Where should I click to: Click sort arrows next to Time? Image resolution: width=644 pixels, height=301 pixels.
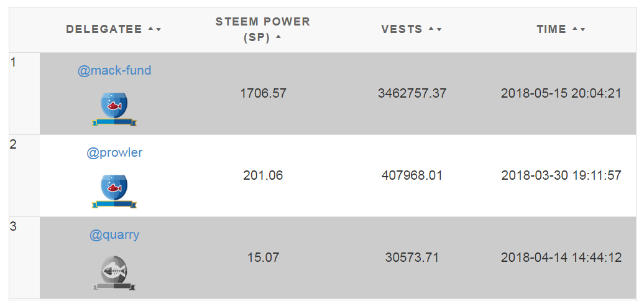tap(579, 29)
